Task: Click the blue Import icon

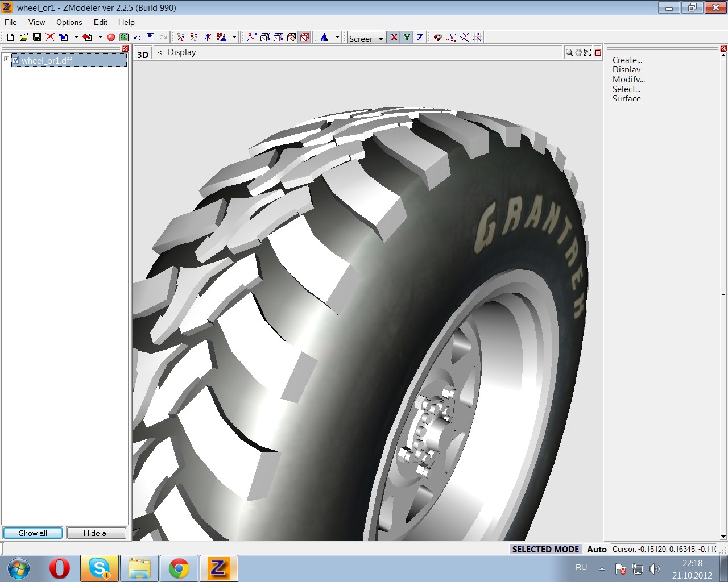Action: point(64,38)
